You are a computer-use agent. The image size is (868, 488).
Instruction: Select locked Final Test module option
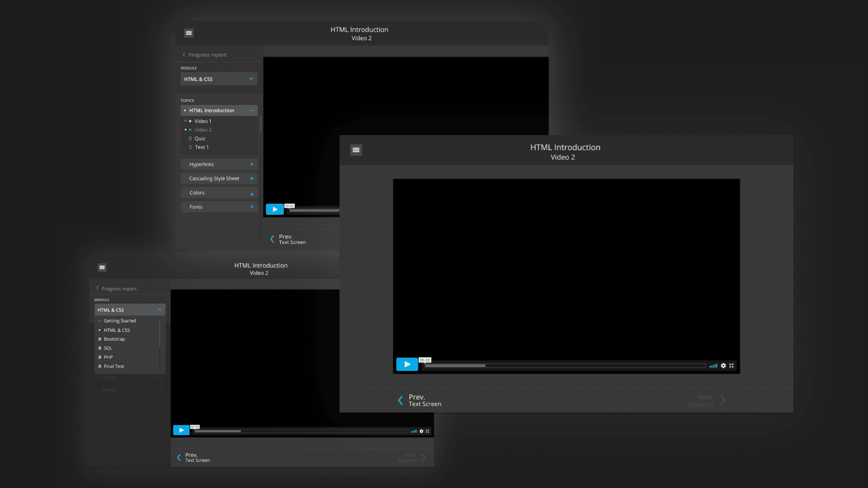pyautogui.click(x=113, y=366)
